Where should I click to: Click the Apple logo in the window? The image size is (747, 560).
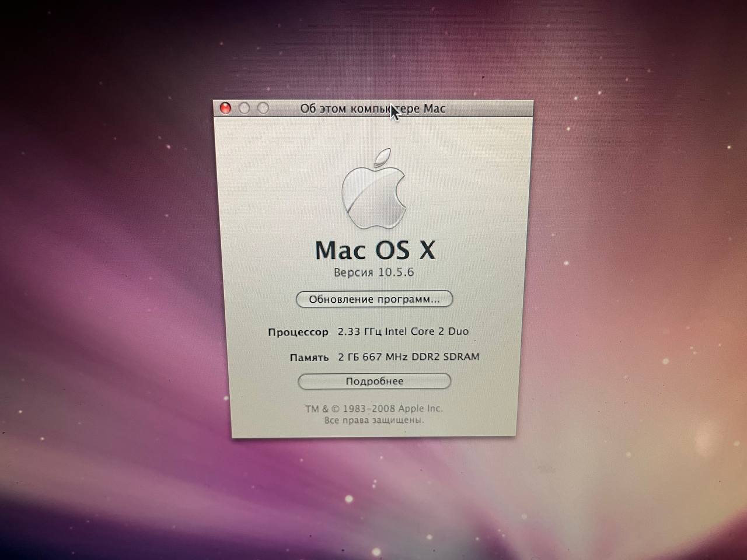pyautogui.click(x=373, y=190)
